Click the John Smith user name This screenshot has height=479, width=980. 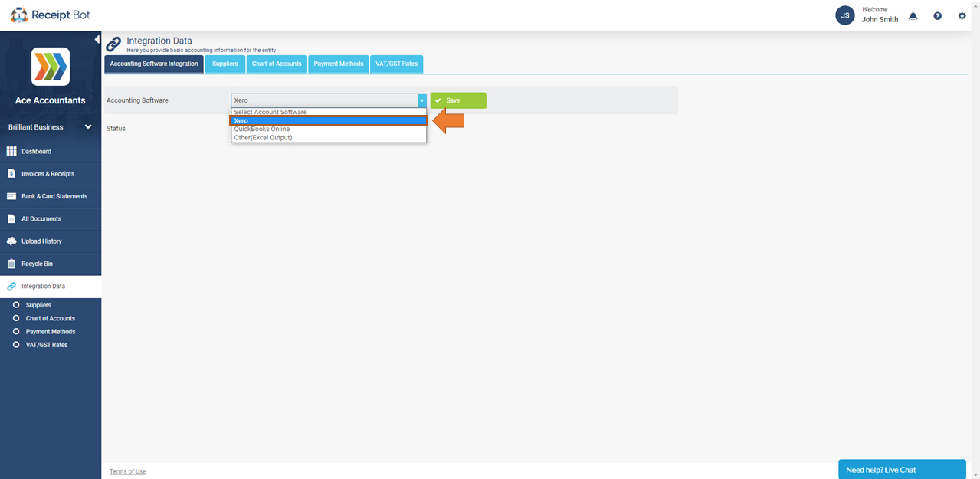tap(880, 20)
